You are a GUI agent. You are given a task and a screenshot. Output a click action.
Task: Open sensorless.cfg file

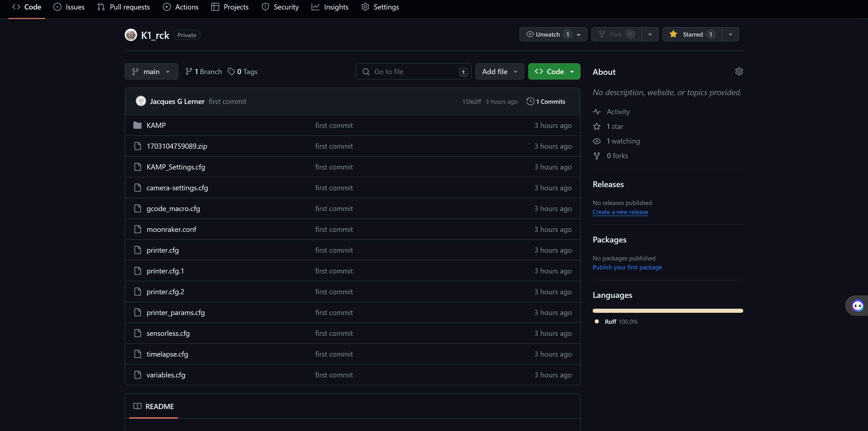coord(168,333)
